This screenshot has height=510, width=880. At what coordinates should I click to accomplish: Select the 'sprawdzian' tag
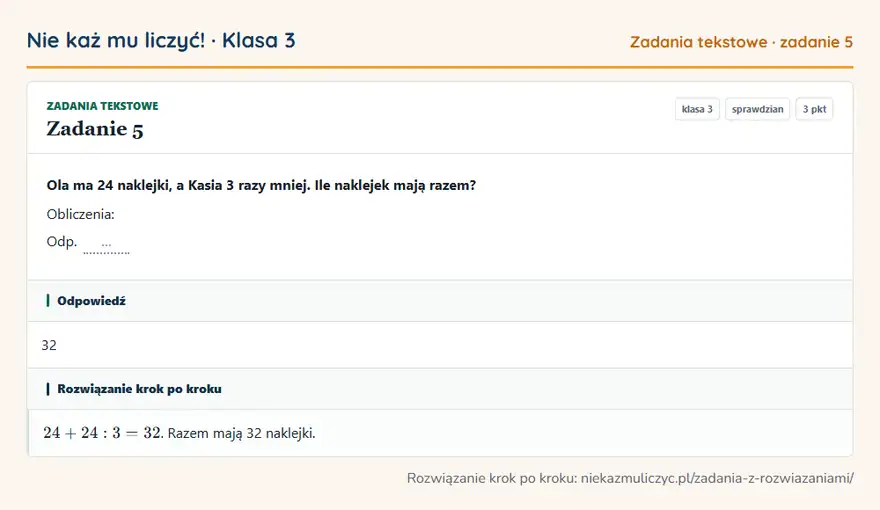point(757,109)
